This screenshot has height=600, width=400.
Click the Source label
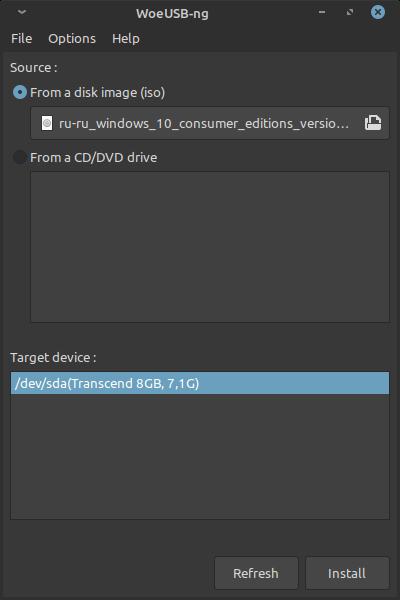click(34, 68)
